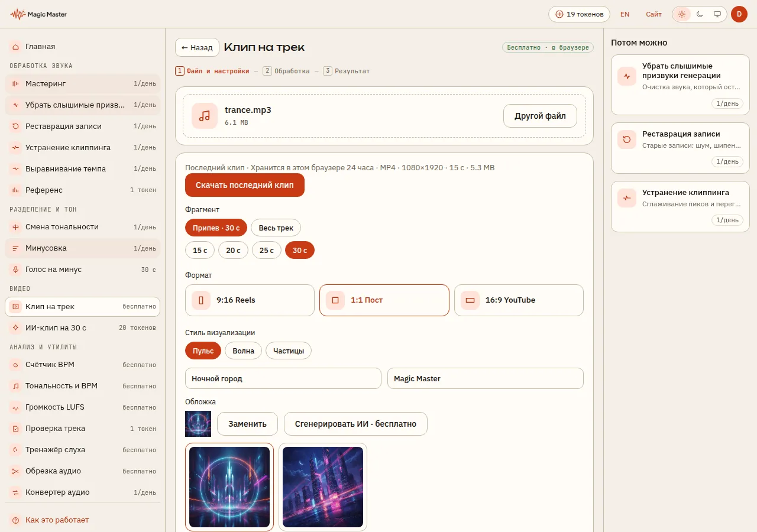Click Другой файл button

click(x=540, y=116)
